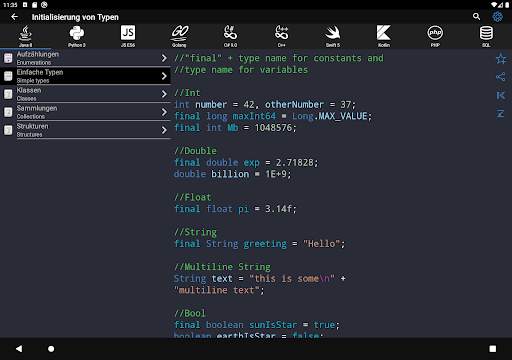Expand the Strukturen chevron

point(164,130)
